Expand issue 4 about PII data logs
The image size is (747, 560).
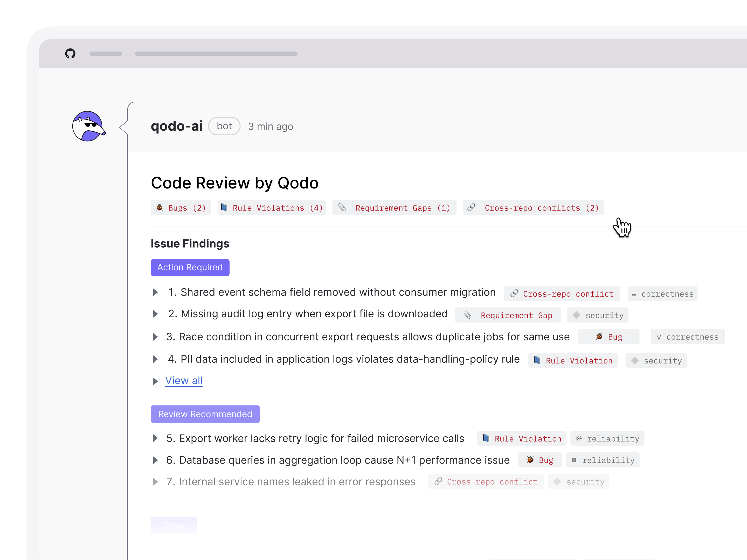coord(155,359)
